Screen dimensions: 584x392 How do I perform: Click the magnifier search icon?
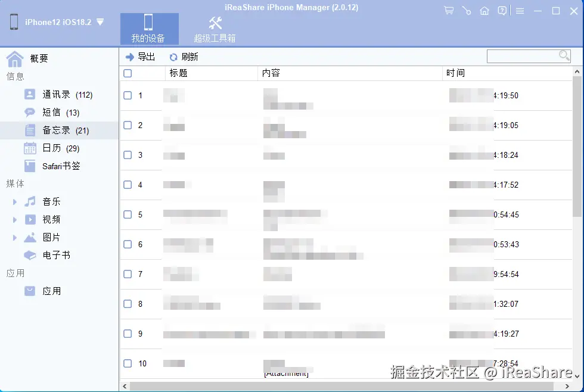564,56
